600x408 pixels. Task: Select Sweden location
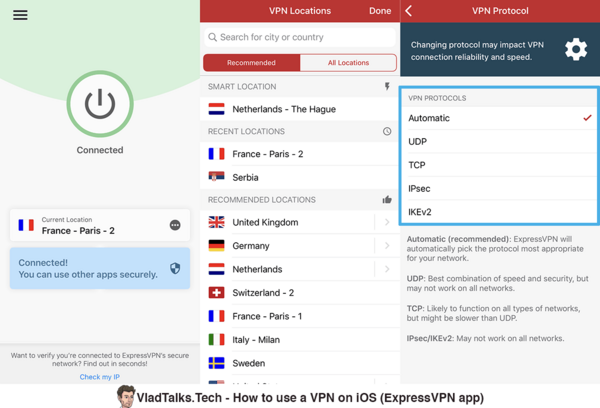pyautogui.click(x=300, y=363)
